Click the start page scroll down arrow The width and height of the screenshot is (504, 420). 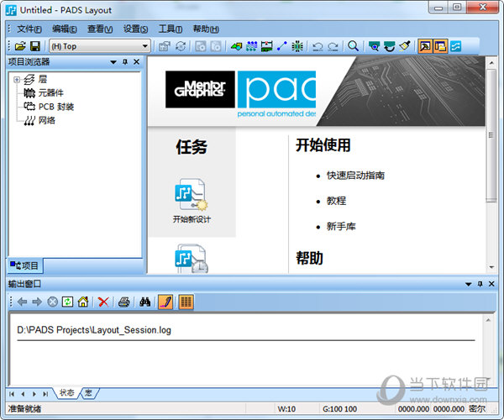pos(491,267)
